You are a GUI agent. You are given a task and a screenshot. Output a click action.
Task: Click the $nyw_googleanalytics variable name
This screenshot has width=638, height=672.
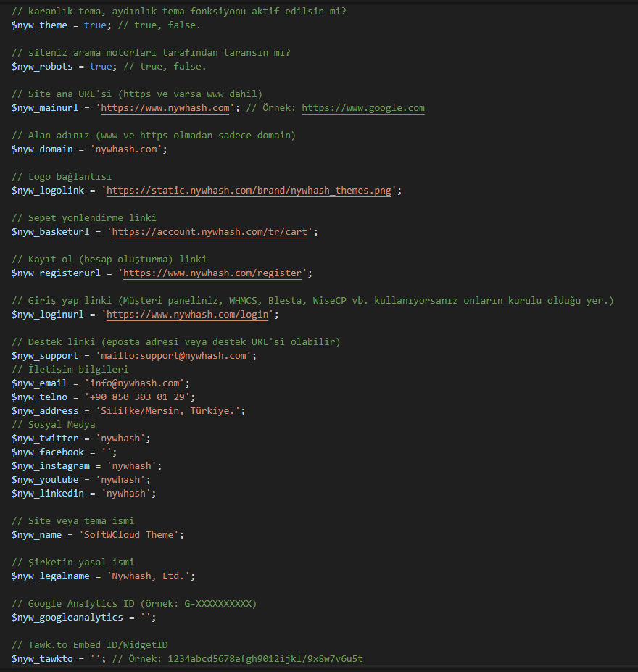pyautogui.click(x=67, y=618)
